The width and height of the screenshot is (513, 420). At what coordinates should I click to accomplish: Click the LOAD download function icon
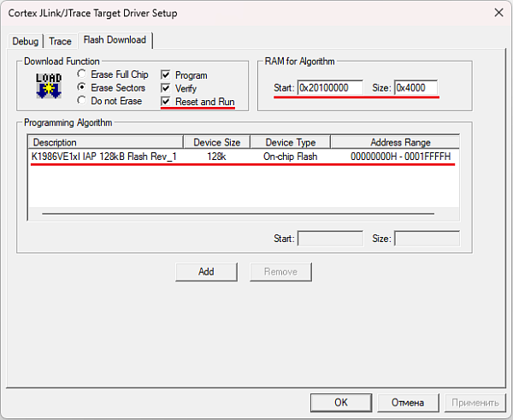pyautogui.click(x=49, y=86)
